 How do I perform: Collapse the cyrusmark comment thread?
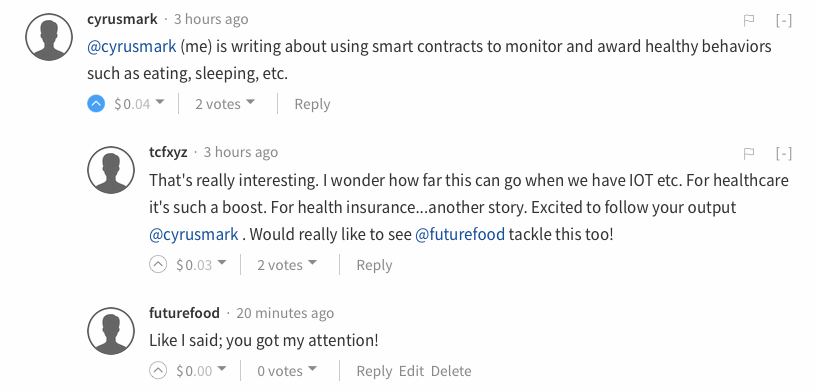click(784, 20)
